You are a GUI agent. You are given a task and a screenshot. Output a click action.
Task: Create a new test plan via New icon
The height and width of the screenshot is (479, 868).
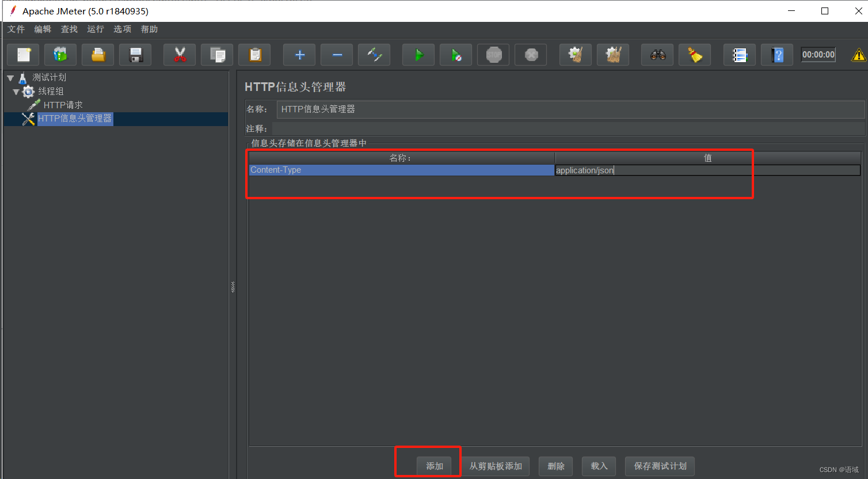point(23,55)
